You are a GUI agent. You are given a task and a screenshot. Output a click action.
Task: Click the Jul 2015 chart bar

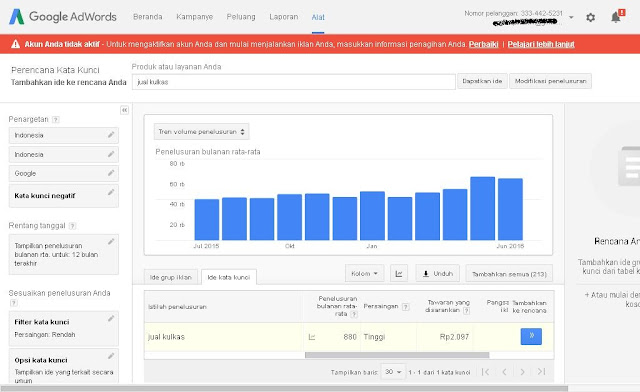pyautogui.click(x=207, y=220)
